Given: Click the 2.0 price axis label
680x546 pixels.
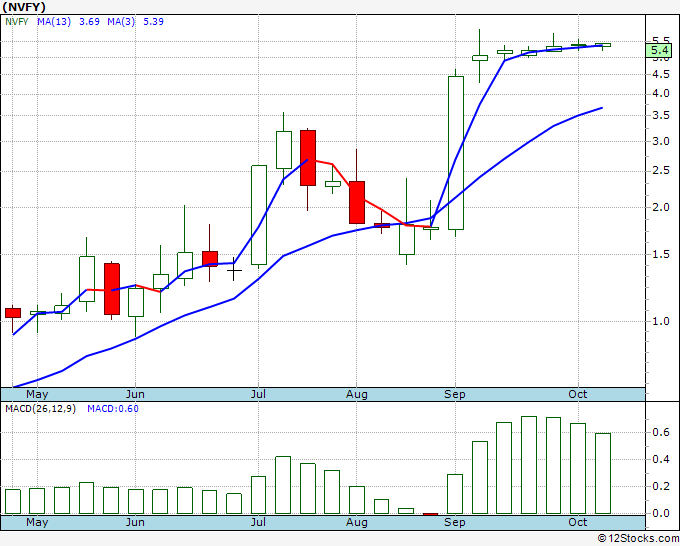Looking at the screenshot, I should [661, 207].
